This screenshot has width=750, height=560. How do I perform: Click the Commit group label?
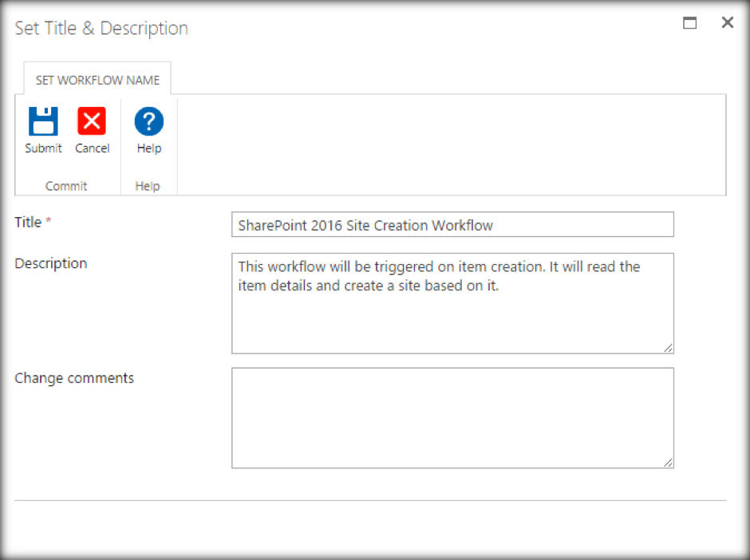click(x=66, y=186)
